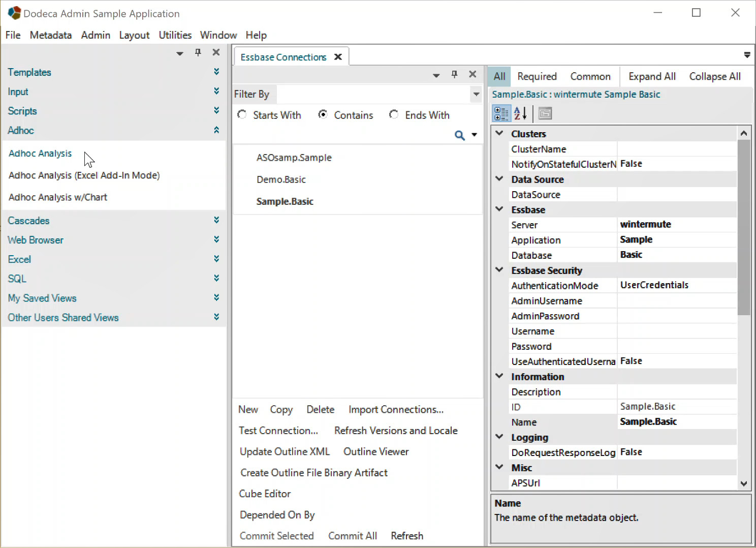Open the Layout menu
This screenshot has height=548, width=756.
click(x=134, y=35)
